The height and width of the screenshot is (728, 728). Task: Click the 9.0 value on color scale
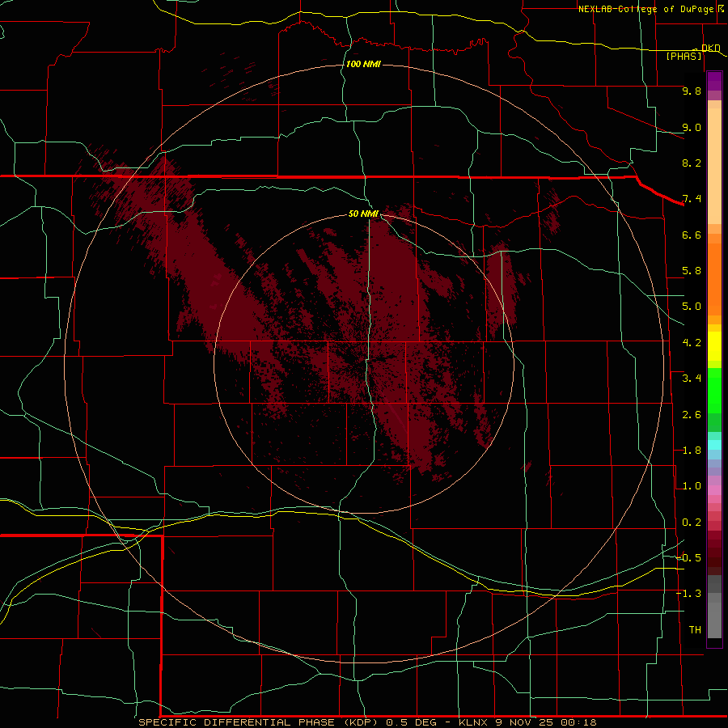(692, 127)
